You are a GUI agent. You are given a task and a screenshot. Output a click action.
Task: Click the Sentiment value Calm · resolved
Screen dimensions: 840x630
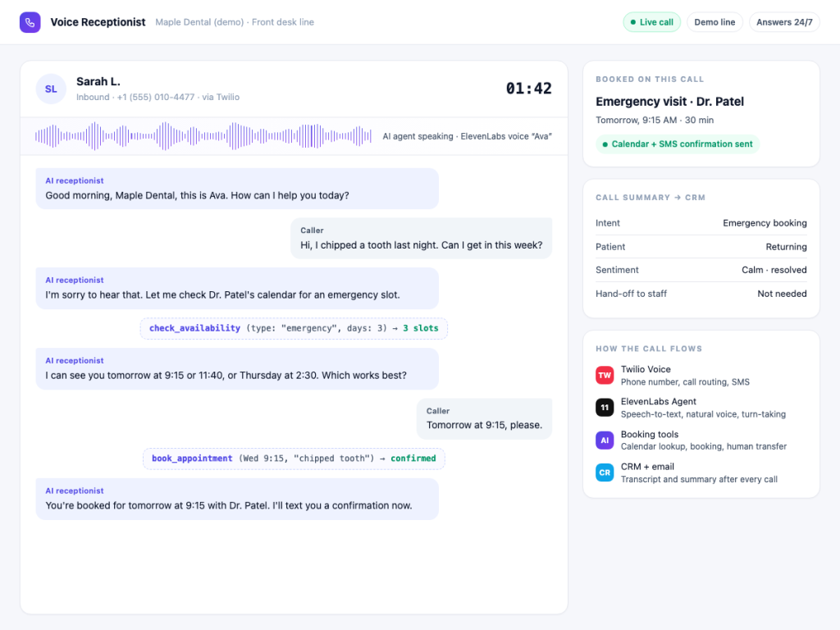[774, 270]
